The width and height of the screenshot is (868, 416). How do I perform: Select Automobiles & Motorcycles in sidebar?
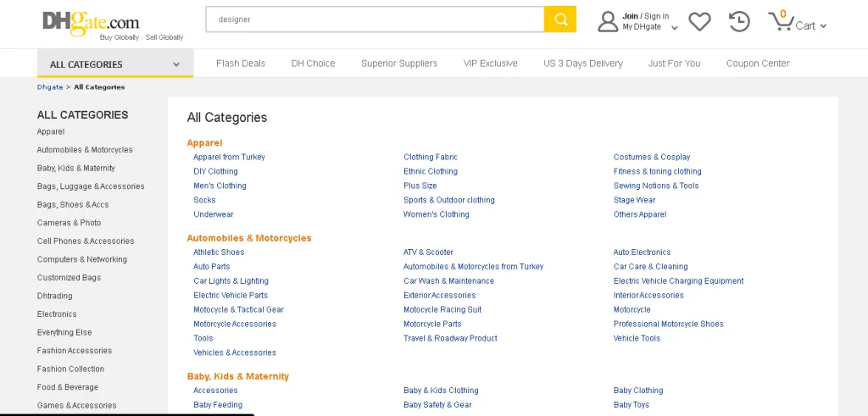pos(85,150)
